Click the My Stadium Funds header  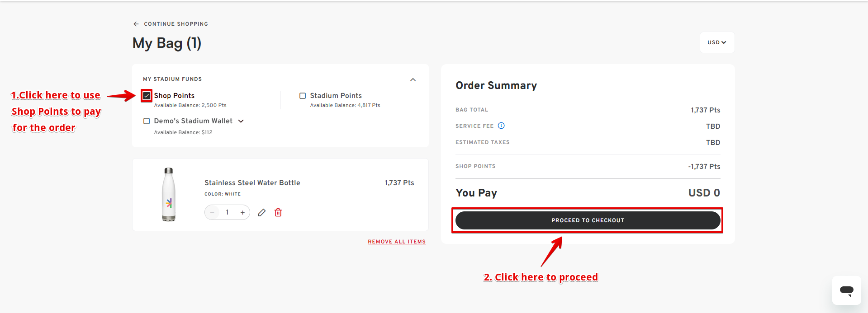[x=172, y=79]
